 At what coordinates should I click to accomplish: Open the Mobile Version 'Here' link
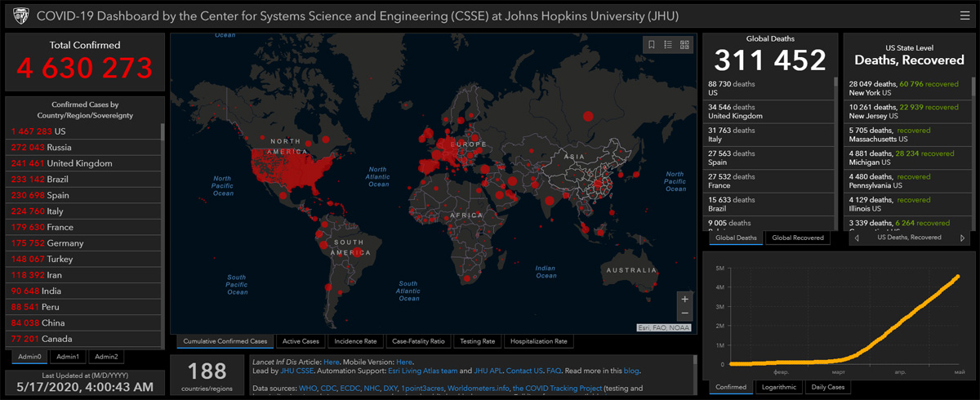[404, 362]
